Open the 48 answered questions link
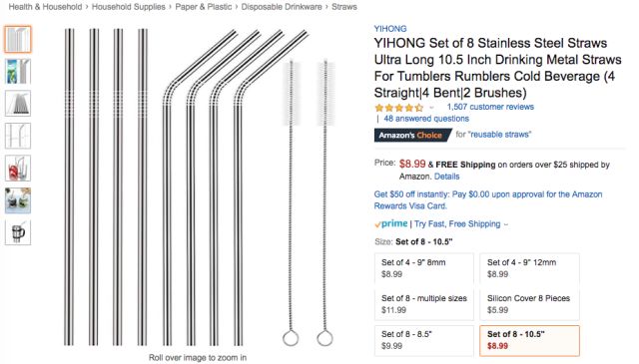This screenshot has width=639, height=364. point(426,119)
